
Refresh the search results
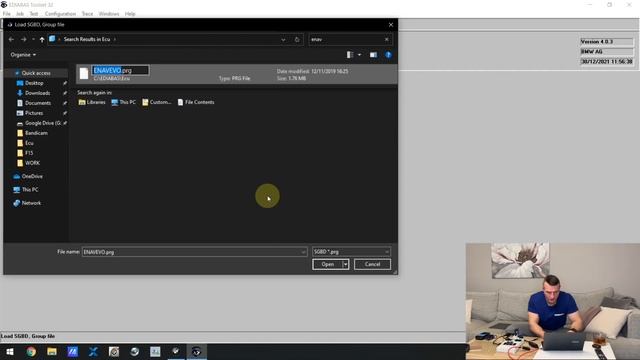pyautogui.click(x=297, y=40)
